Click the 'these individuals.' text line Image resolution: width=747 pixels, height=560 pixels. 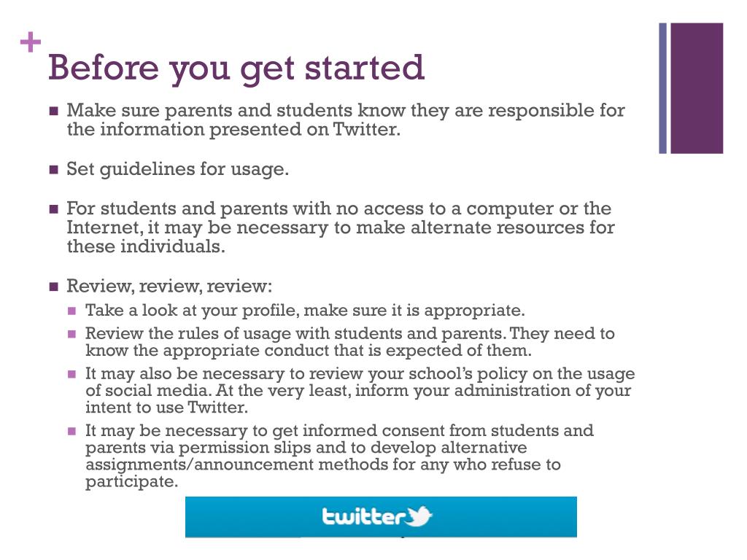146,246
